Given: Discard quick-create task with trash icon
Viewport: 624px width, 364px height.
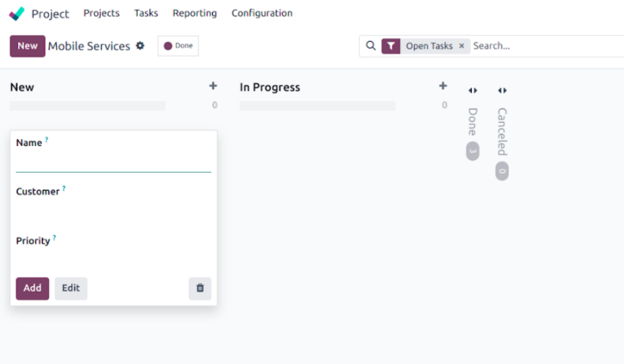Looking at the screenshot, I should tap(200, 288).
